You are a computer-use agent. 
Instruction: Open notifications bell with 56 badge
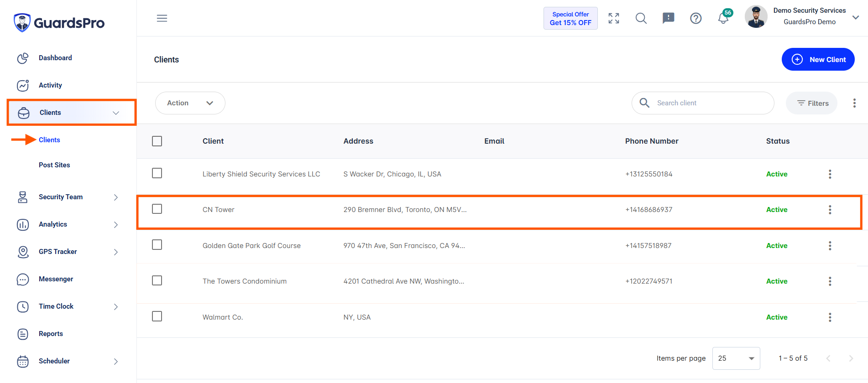tap(725, 17)
